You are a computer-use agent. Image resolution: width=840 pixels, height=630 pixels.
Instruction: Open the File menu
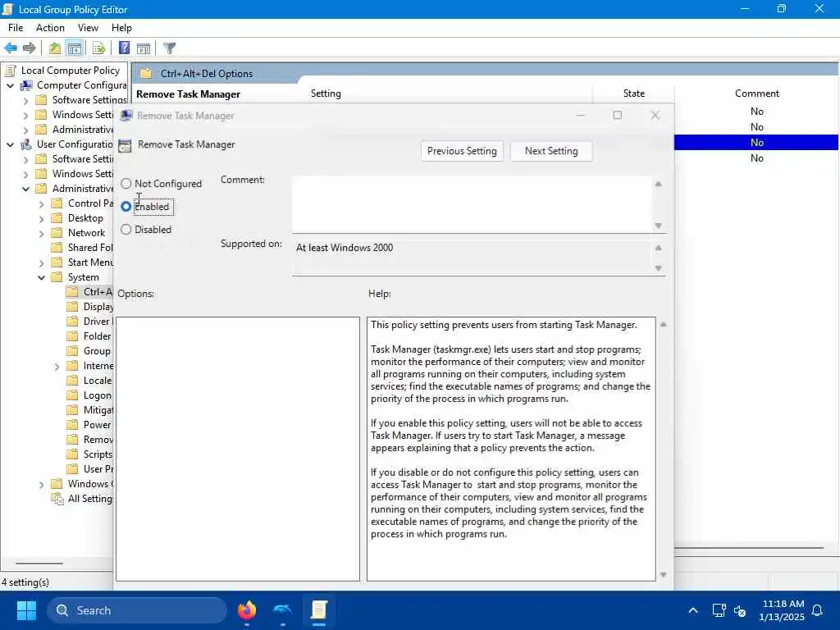[16, 28]
